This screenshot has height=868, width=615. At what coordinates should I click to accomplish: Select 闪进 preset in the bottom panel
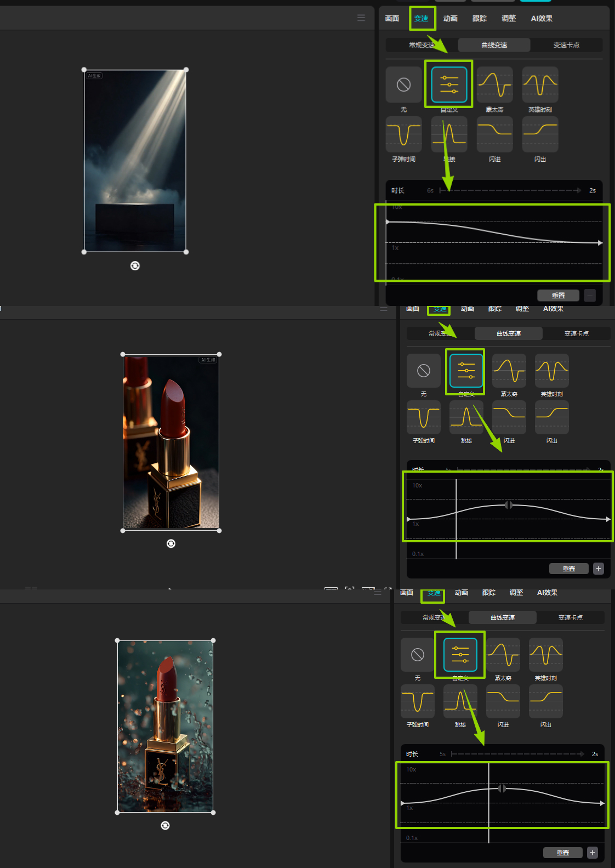tap(503, 701)
